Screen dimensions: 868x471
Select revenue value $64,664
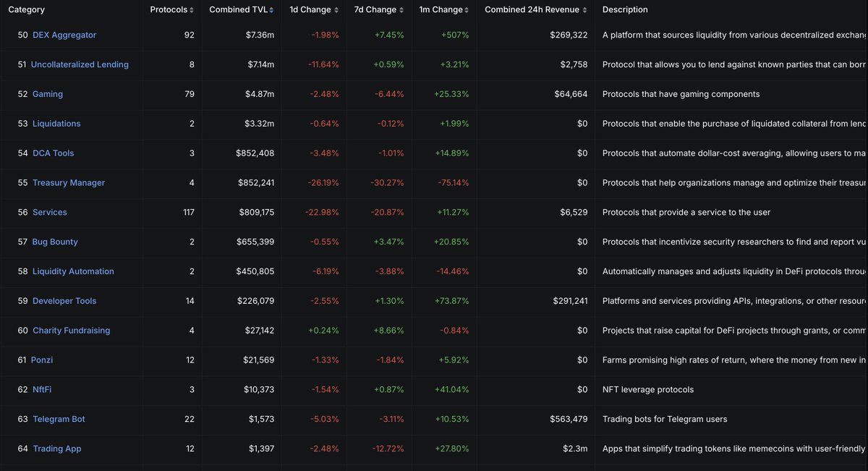pos(571,94)
